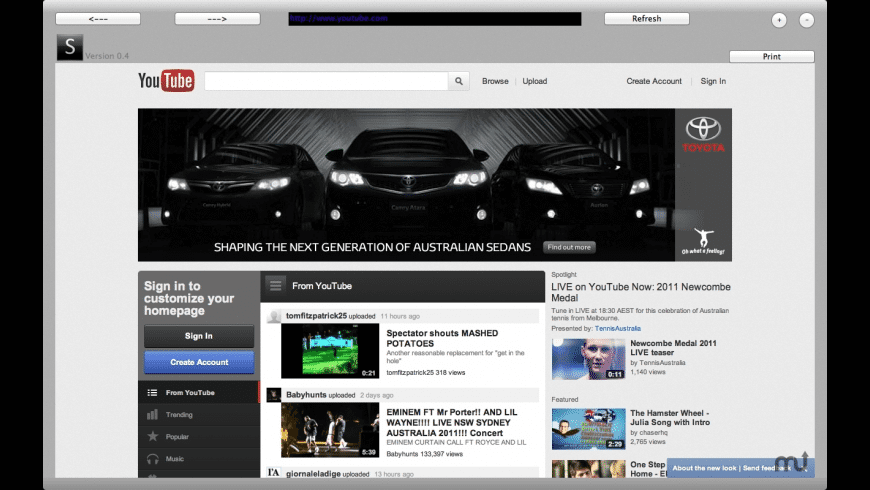Viewport: 870px width, 490px height.
Task: Select From YouTube in the sidebar
Action: click(190, 392)
